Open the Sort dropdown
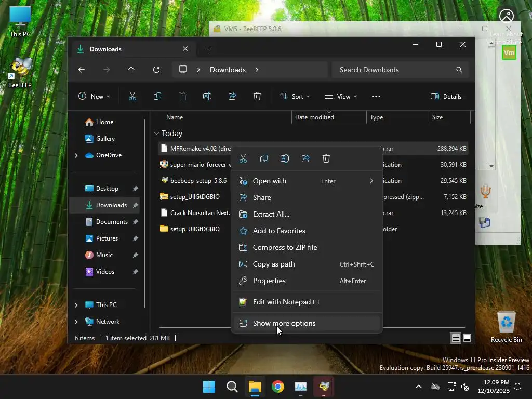532x399 pixels. 294,96
